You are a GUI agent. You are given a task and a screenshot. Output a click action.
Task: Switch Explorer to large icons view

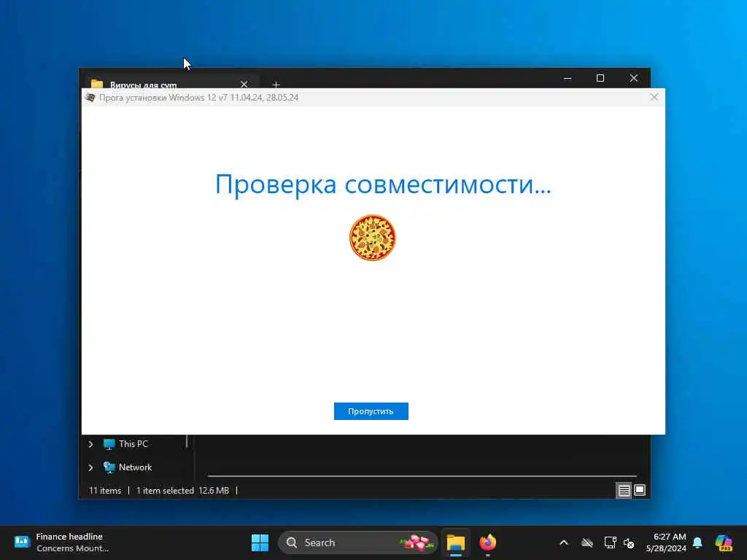point(640,490)
